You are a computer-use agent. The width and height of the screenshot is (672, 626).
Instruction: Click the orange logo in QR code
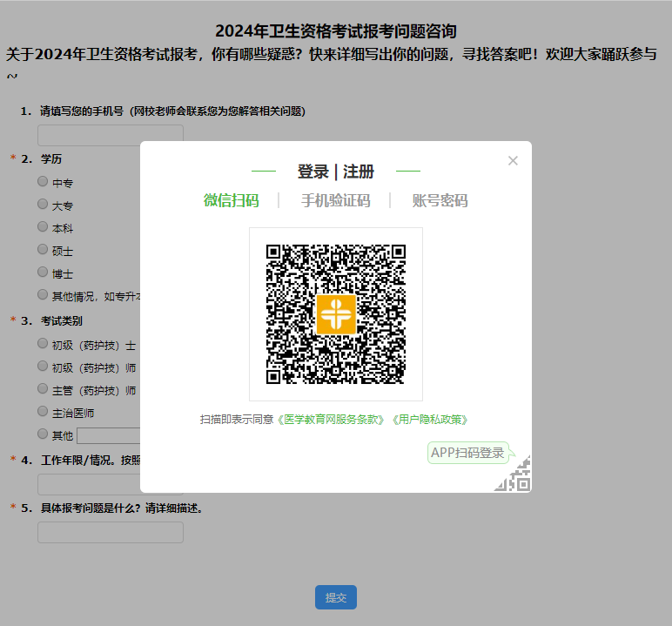pos(336,314)
